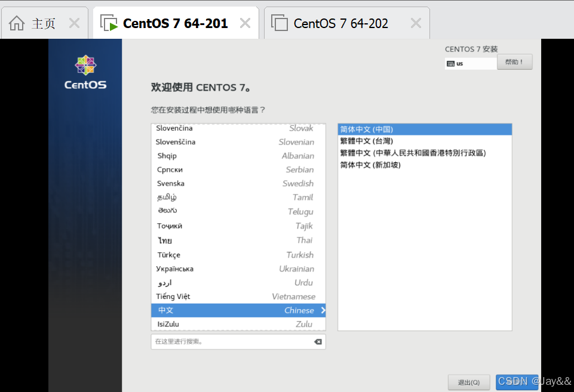Click the 帮助! help button
574x392 pixels.
pyautogui.click(x=514, y=62)
